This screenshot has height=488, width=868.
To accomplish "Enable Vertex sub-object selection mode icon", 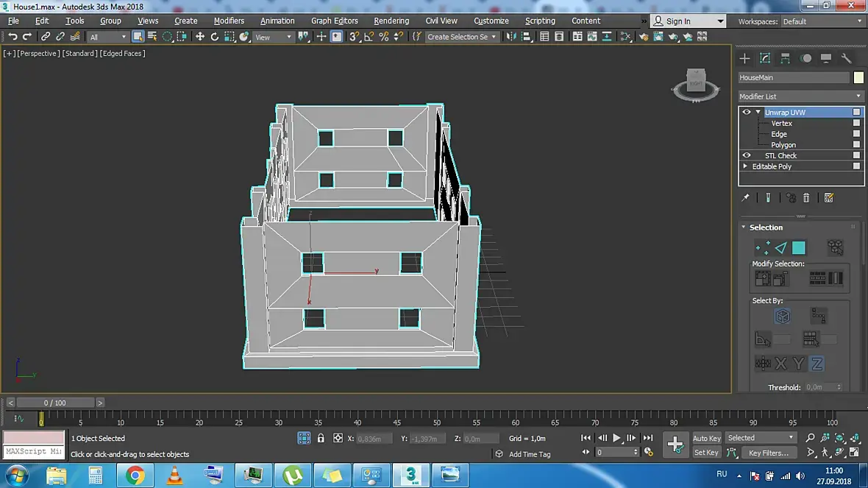I will coord(762,247).
